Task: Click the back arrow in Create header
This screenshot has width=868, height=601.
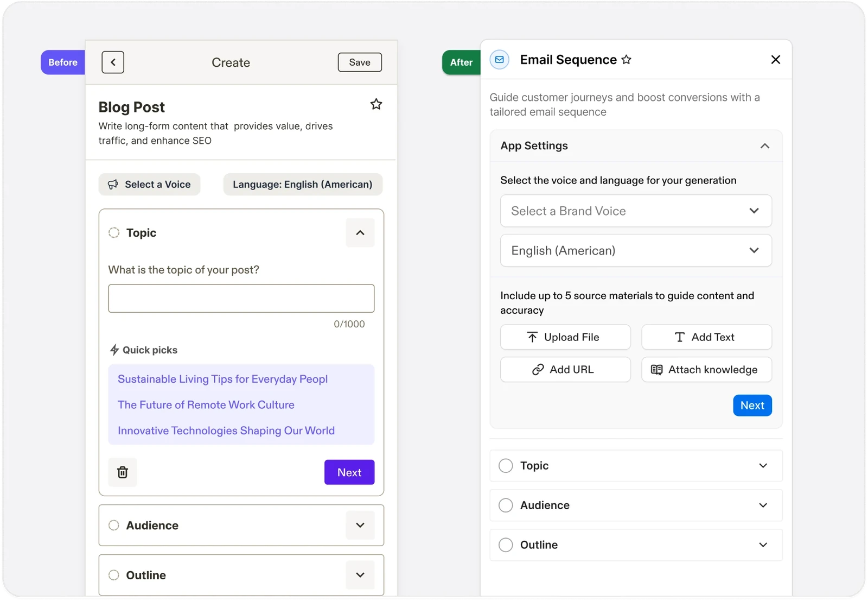Action: point(113,62)
